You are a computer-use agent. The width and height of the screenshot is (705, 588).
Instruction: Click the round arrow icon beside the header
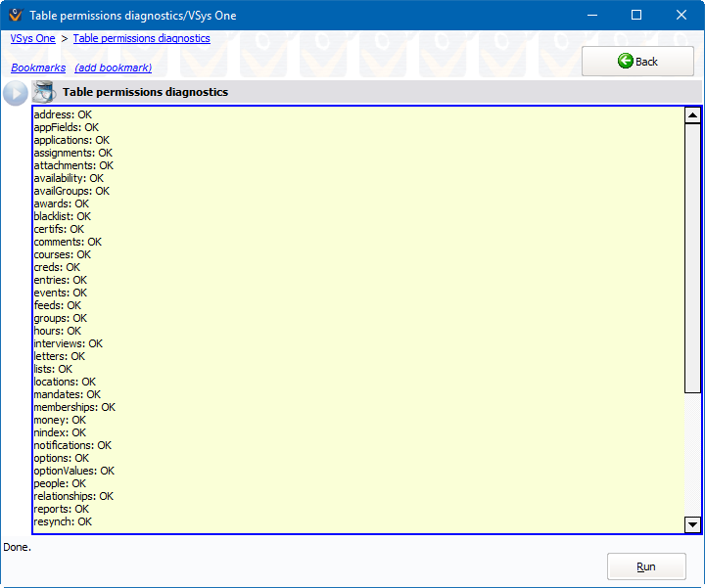16,93
